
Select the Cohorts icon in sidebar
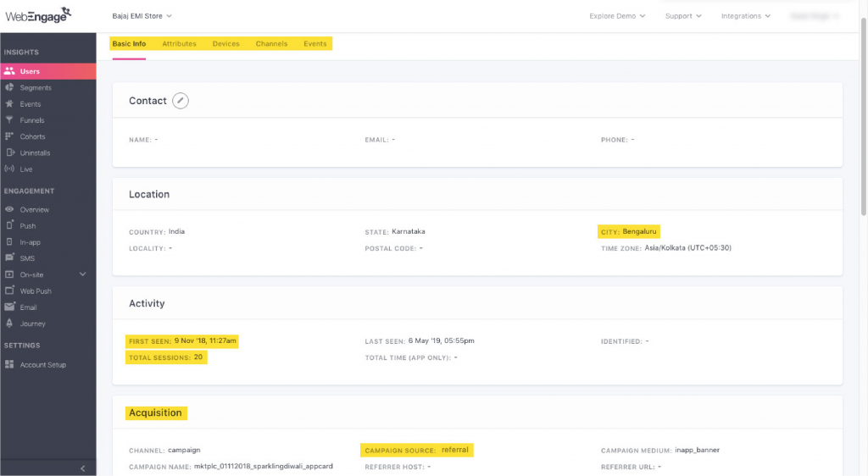click(x=9, y=136)
